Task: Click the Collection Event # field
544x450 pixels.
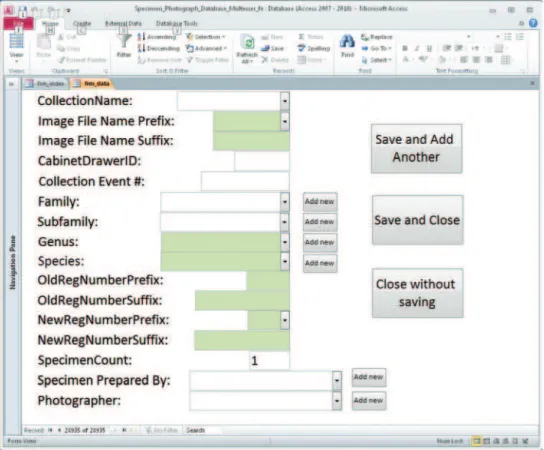Action: (245, 181)
